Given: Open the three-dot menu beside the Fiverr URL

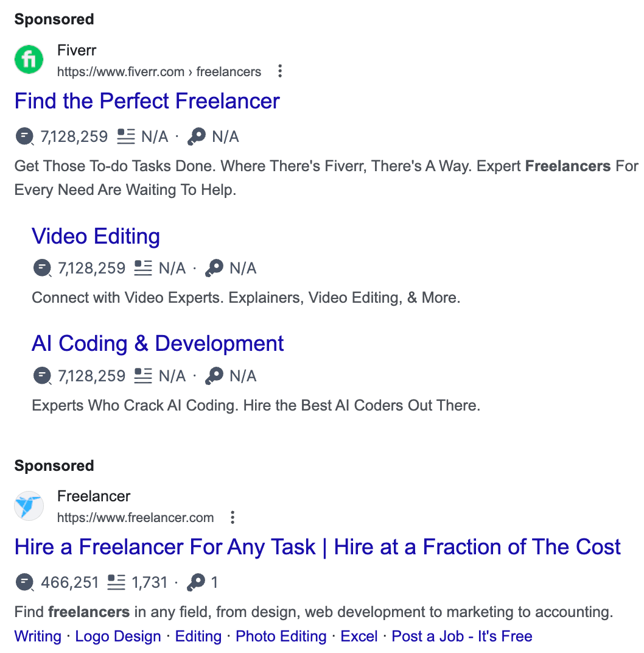Looking at the screenshot, I should point(279,71).
